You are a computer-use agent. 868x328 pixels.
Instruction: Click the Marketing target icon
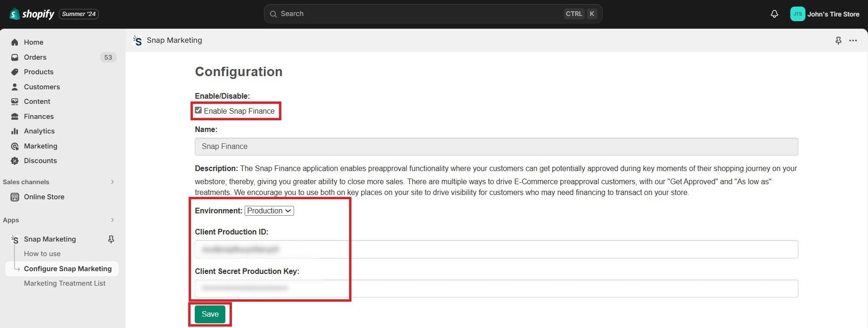[x=15, y=146]
